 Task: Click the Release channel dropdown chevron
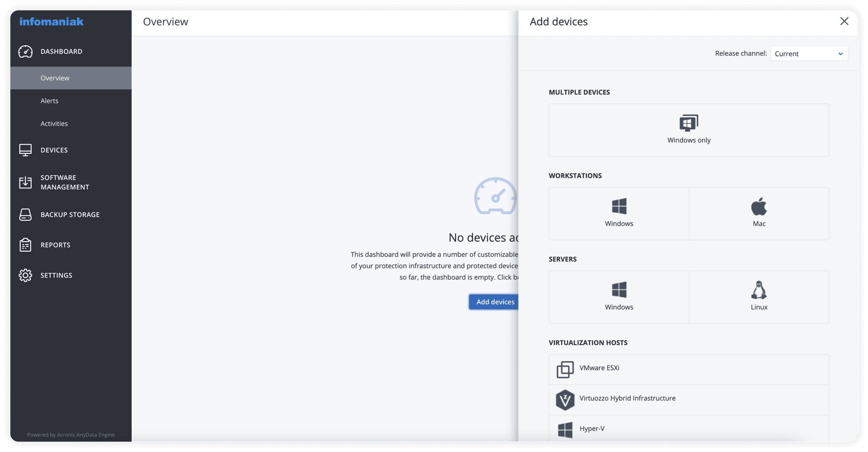840,54
